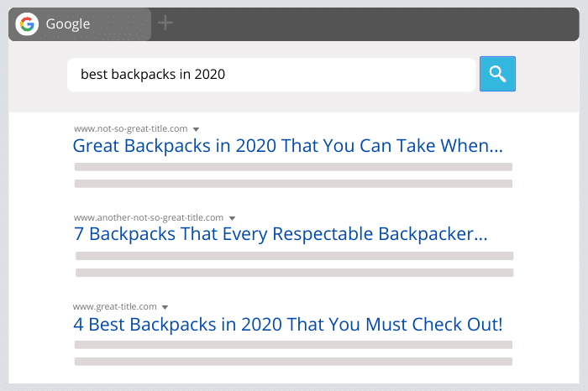The width and height of the screenshot is (588, 391).
Task: Click the first snippet bar under 'Great Backpacks' result
Action: pyautogui.click(x=293, y=167)
